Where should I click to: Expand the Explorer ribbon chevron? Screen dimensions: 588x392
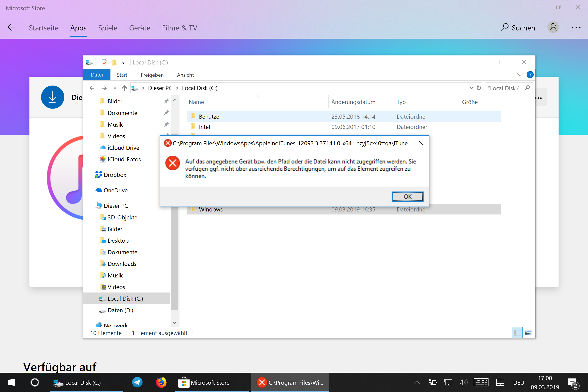519,75
